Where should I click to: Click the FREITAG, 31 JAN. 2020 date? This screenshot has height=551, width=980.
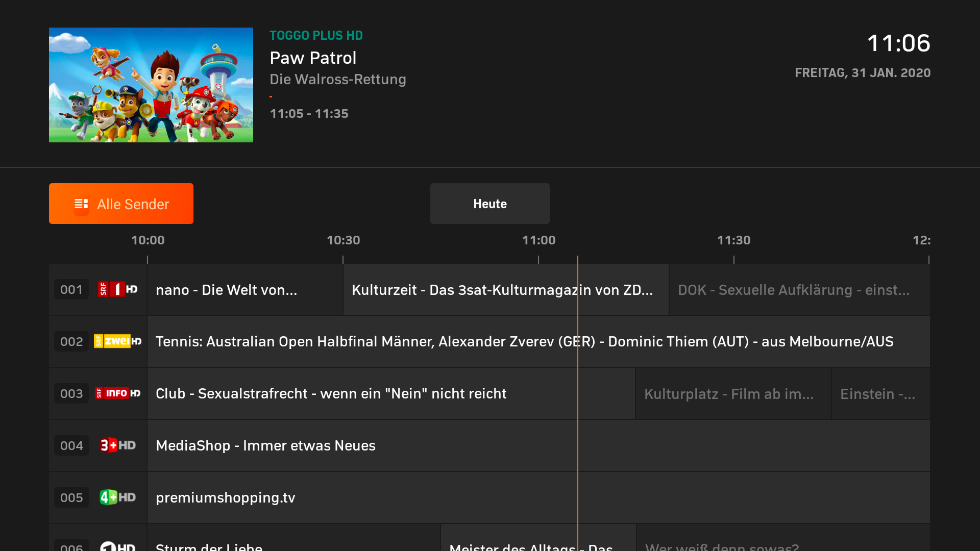tap(863, 73)
